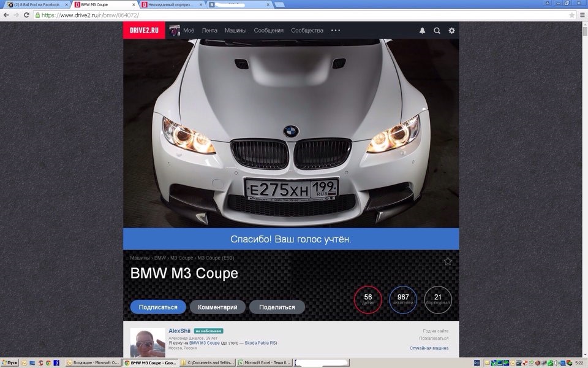The height and width of the screenshot is (368, 588).
Task: Click the BMW M3 Coupe page title
Action: coord(184,274)
